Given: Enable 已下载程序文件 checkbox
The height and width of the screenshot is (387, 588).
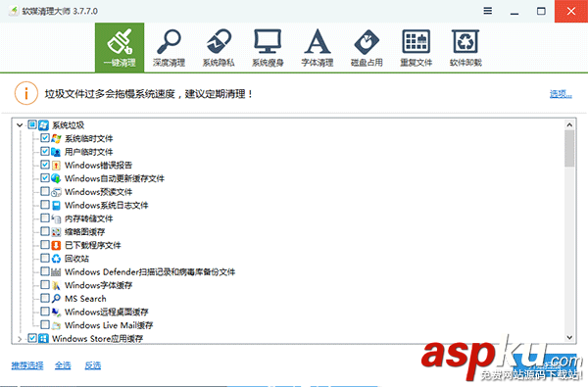Looking at the screenshot, I should [x=45, y=245].
